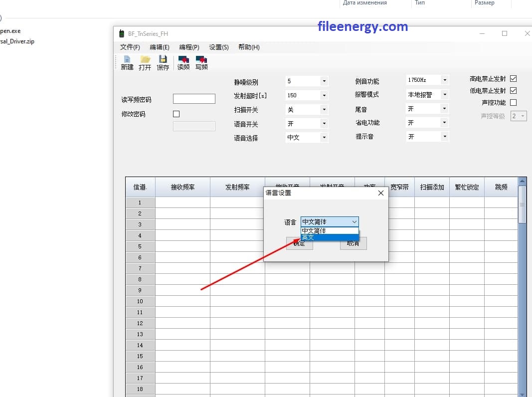Screen dimensions: 532x397
Task: Click the 跳频 column header
Action: tap(501, 187)
